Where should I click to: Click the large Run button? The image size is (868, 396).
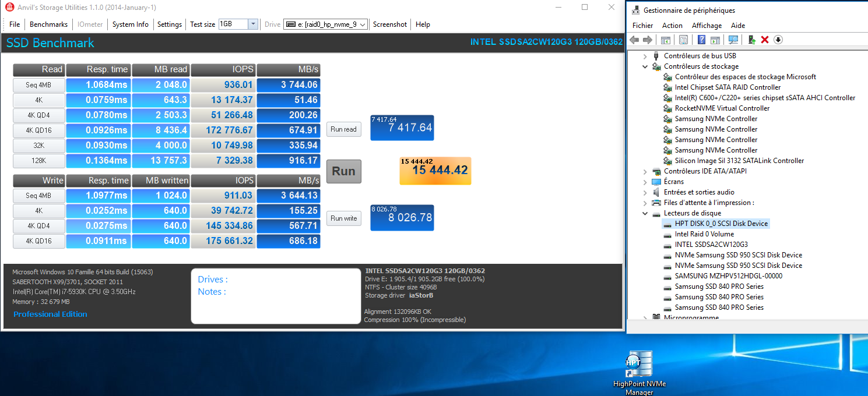[344, 171]
